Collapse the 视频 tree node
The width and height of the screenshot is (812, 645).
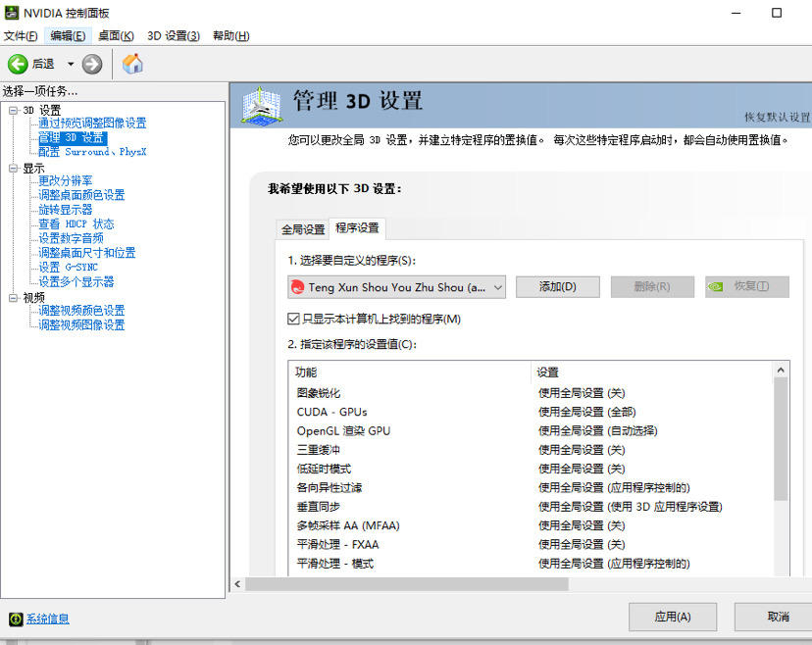pyautogui.click(x=13, y=298)
